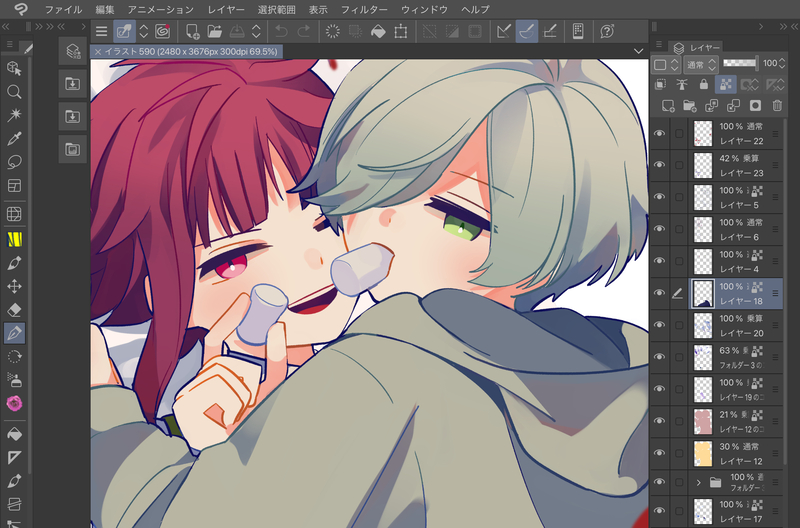The width and height of the screenshot is (800, 528).
Task: Click the Open file folder icon
Action: [215, 32]
